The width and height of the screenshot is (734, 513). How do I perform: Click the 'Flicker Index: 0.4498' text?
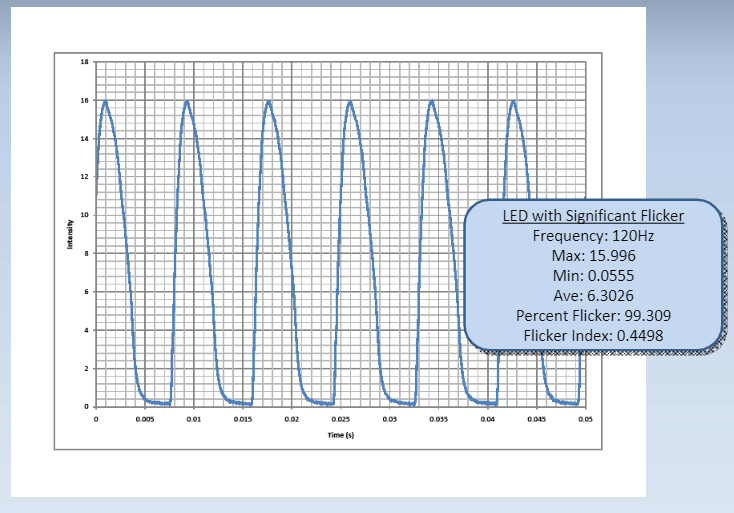coord(593,336)
